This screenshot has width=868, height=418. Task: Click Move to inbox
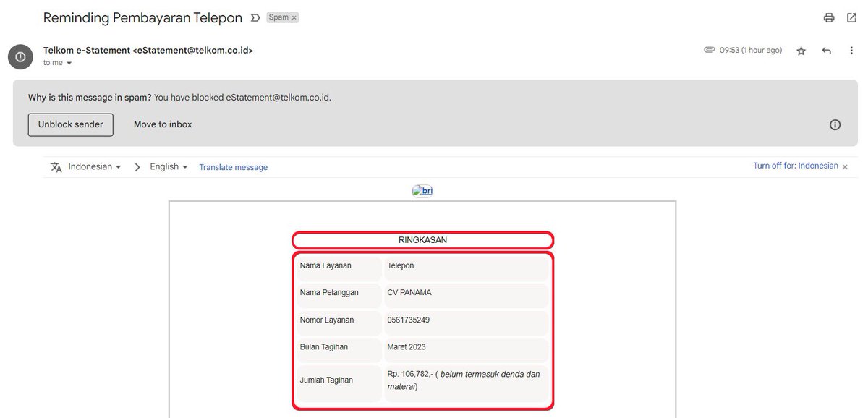163,124
